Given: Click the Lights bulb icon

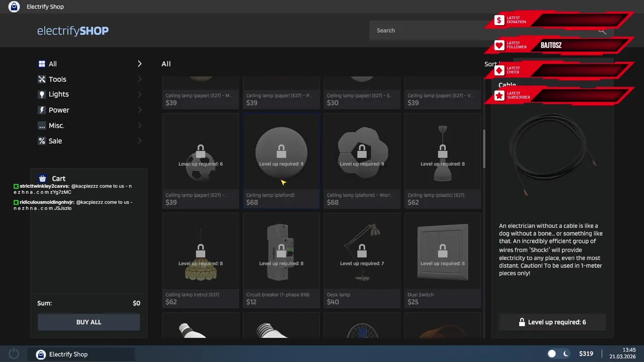Looking at the screenshot, I should 42,95.
